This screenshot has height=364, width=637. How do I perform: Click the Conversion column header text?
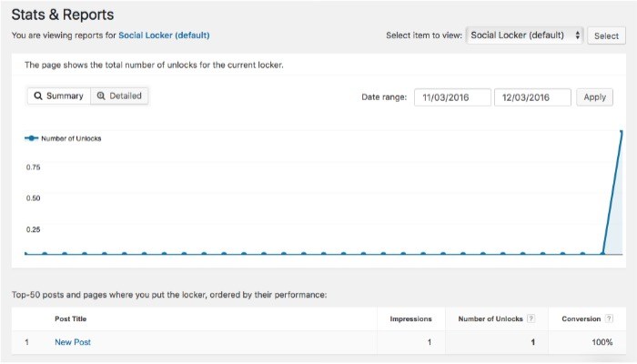[581, 319]
